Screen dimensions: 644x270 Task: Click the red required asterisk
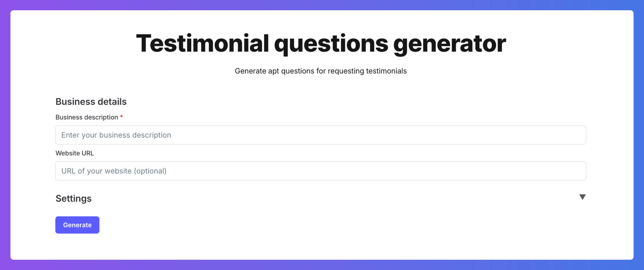[x=122, y=117]
